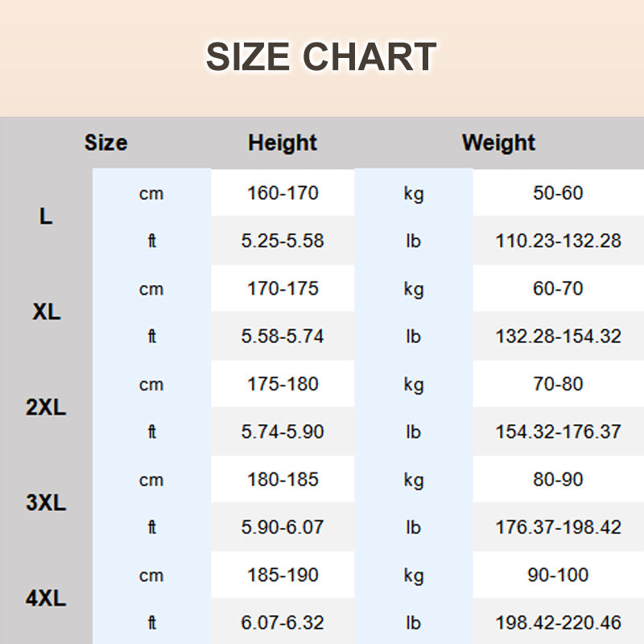Viewport: 644px width, 644px height.
Task: Select the 132.28-154.32 weight cell
Action: [558, 336]
